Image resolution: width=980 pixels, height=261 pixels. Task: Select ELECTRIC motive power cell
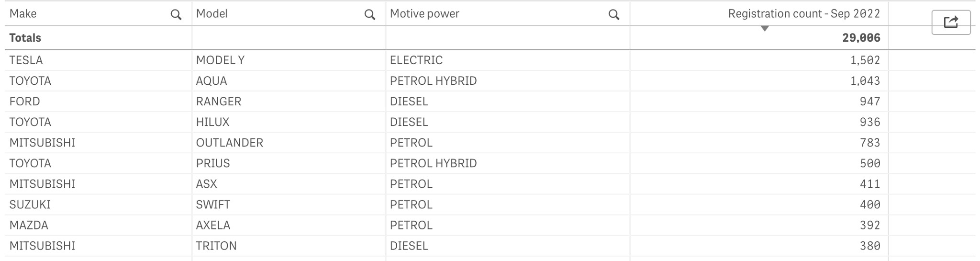pyautogui.click(x=416, y=60)
